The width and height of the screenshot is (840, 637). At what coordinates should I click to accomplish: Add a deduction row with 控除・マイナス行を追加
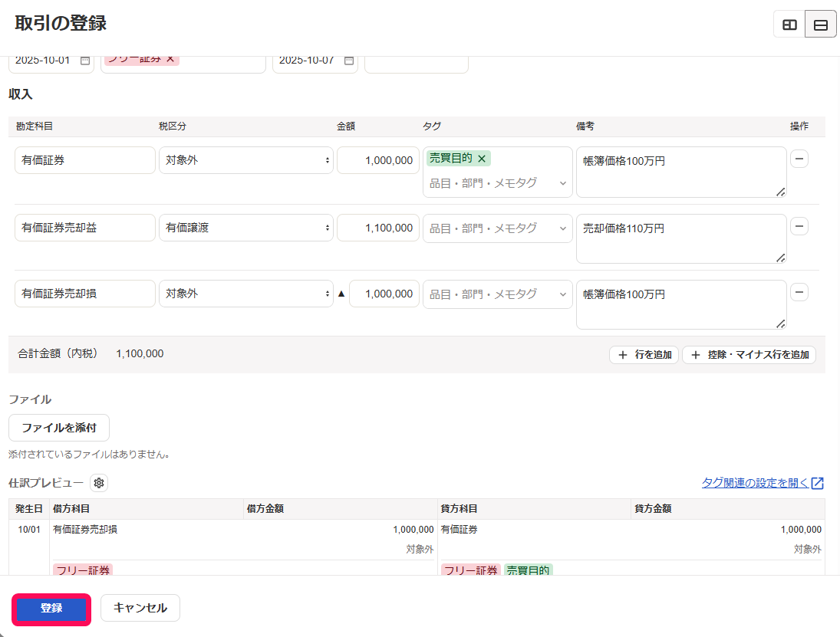(749, 354)
